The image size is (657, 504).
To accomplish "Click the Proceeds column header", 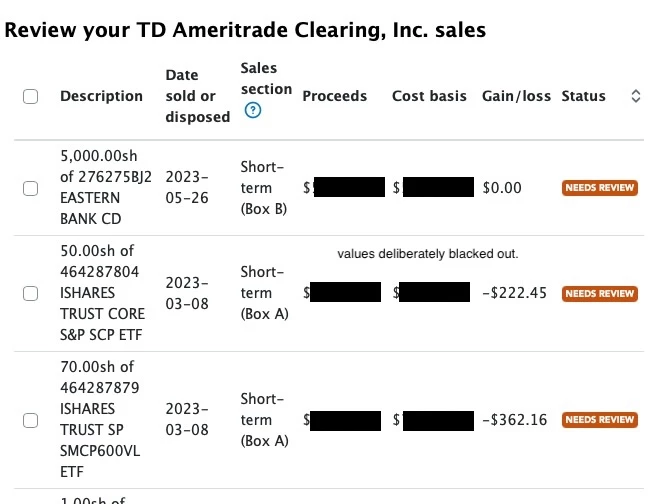I will pos(334,96).
